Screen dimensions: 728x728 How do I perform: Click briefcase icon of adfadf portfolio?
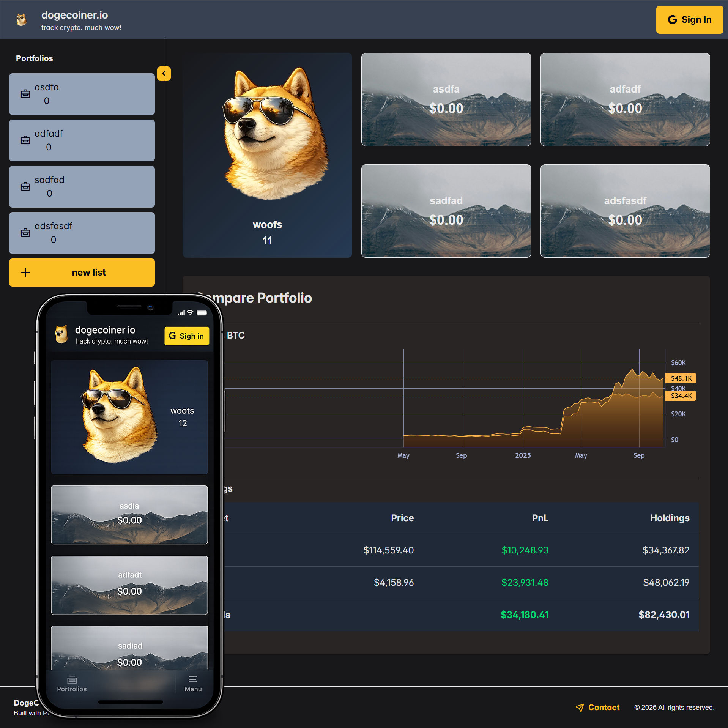tap(25, 140)
